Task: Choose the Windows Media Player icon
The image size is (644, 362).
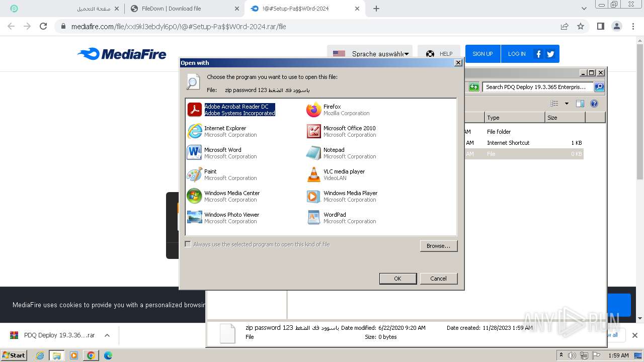Action: point(313,196)
